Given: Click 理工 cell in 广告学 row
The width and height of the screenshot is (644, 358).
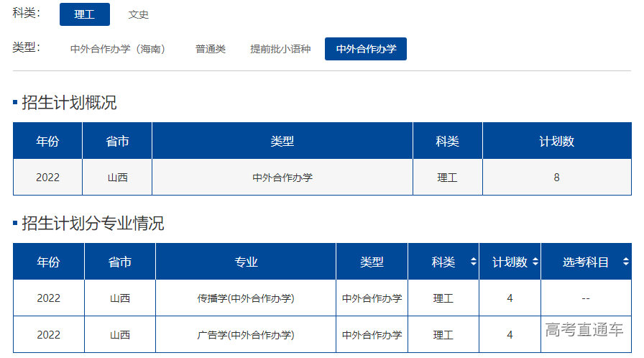Looking at the screenshot, I should (443, 334).
